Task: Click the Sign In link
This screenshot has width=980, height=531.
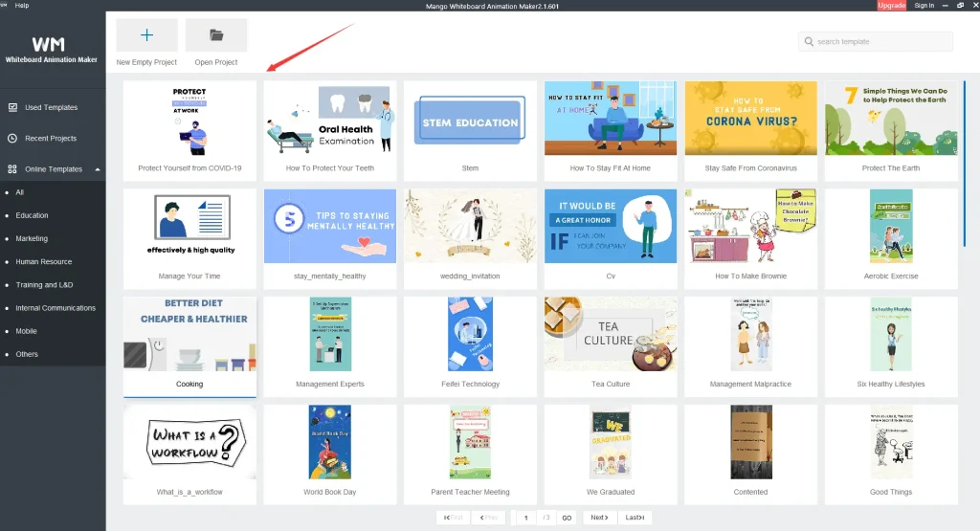Action: 924,6
